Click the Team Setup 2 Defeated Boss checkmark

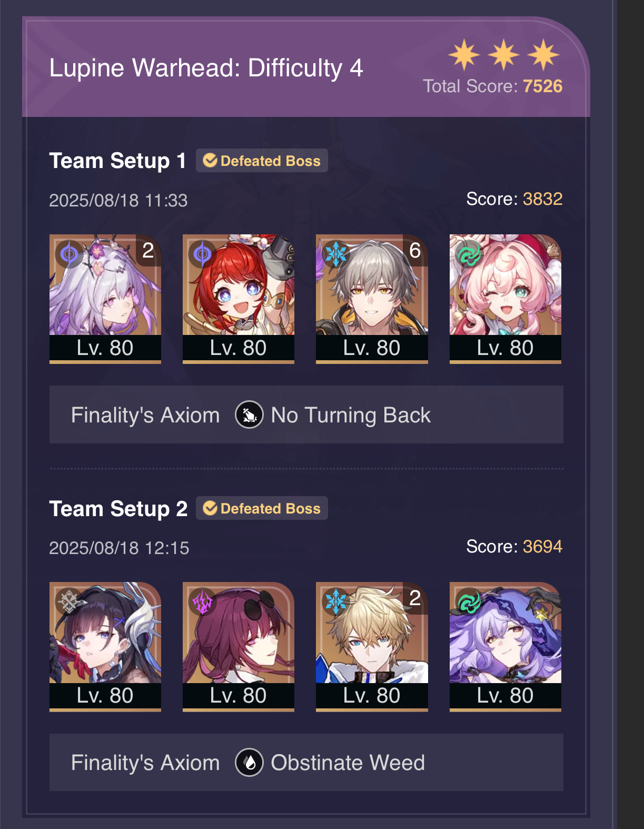coord(210,508)
